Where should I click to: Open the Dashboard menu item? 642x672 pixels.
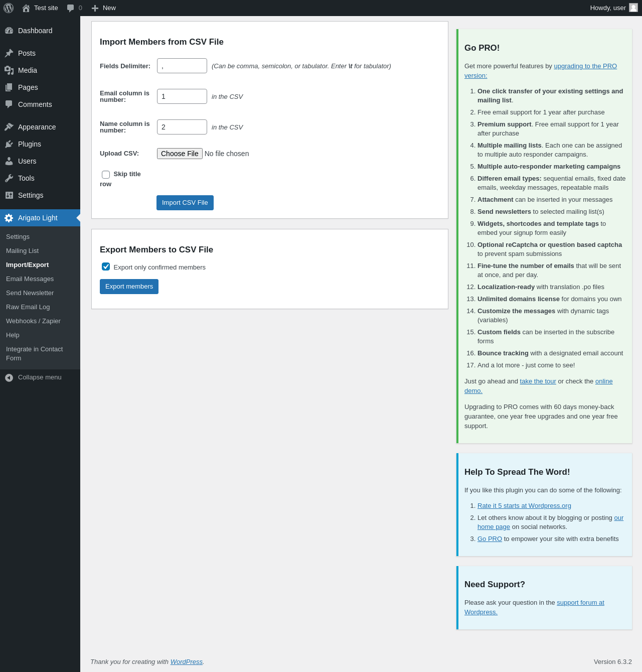pos(40,31)
